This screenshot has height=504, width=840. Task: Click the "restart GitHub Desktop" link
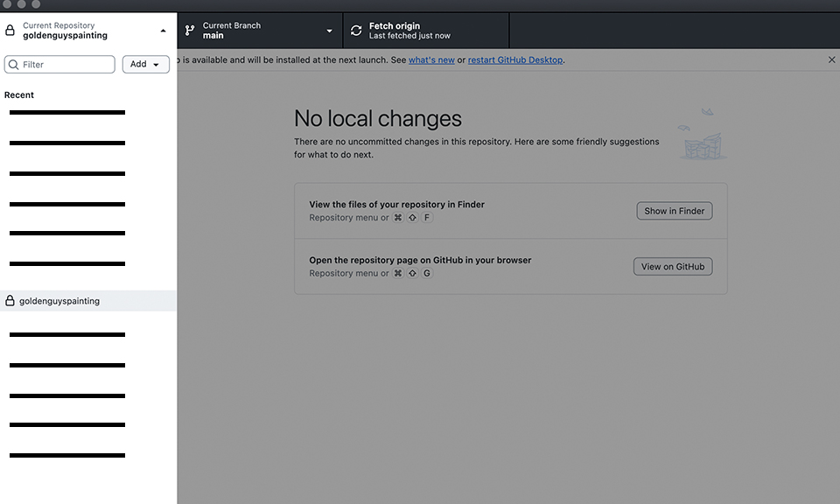[x=515, y=60]
